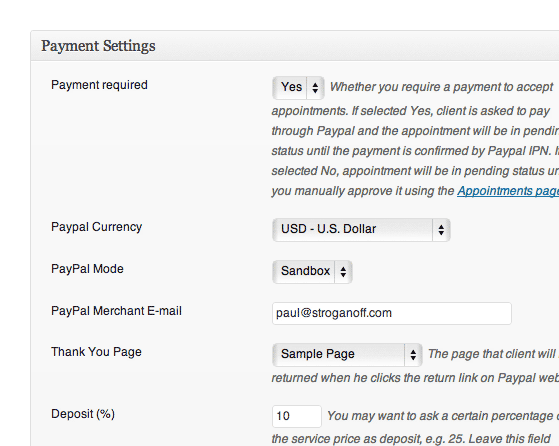Click arrows on Sample Page select

[x=413, y=355]
